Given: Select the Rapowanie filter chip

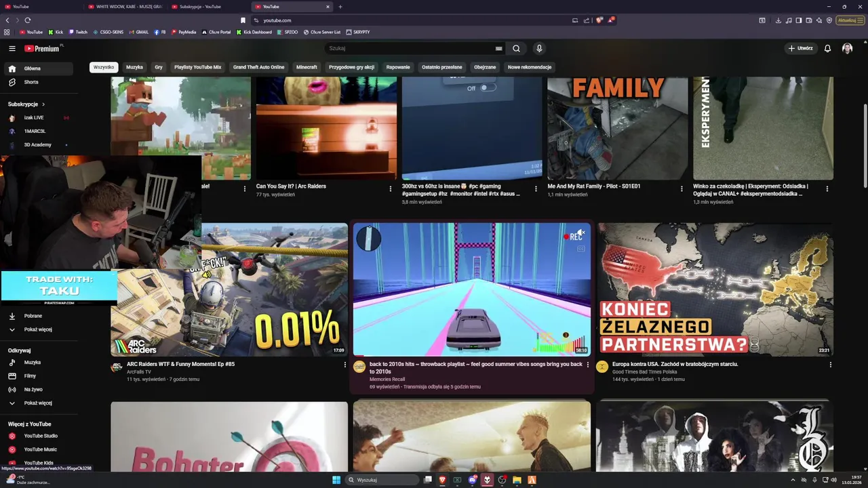Looking at the screenshot, I should (x=398, y=67).
